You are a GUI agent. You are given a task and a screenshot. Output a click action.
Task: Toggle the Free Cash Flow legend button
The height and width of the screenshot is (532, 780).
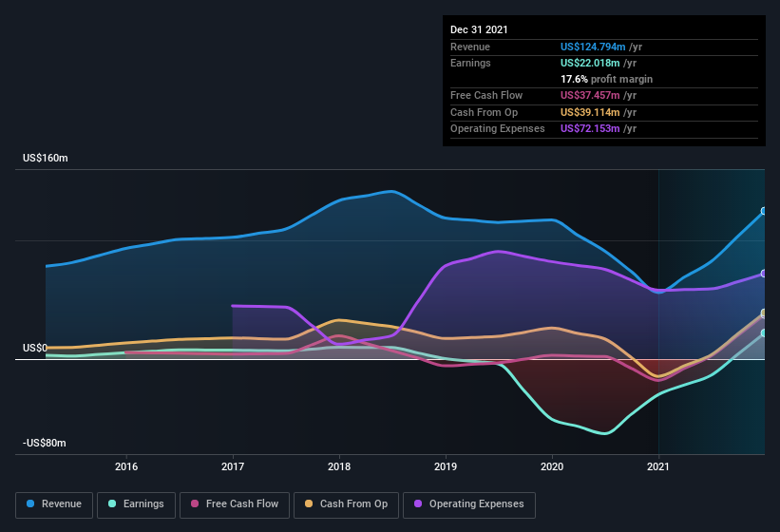pos(235,504)
